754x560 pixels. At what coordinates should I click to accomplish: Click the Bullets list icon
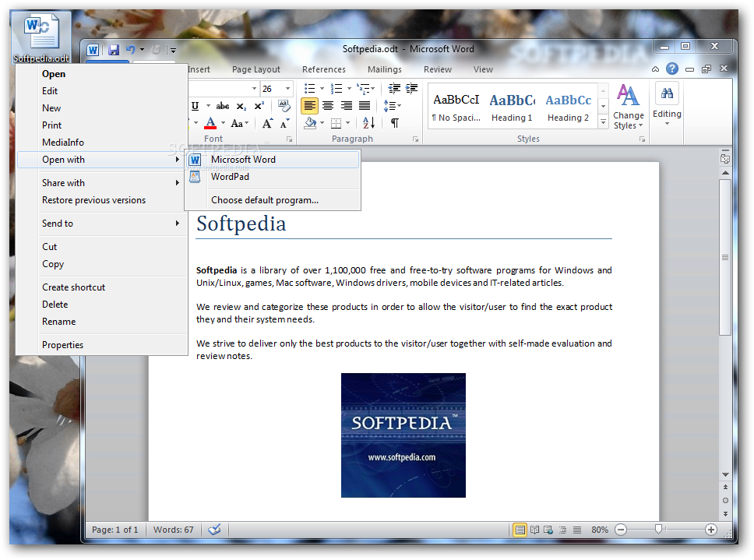[x=310, y=89]
